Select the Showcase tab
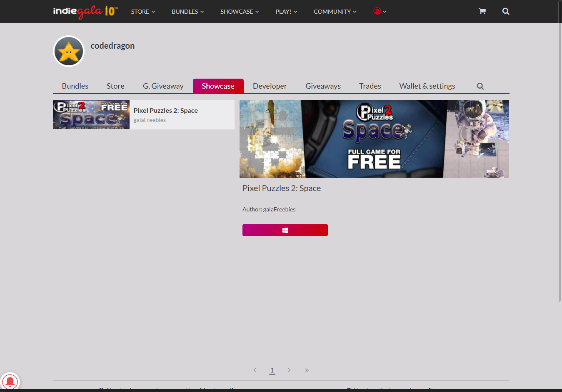562x392 pixels. pos(218,86)
